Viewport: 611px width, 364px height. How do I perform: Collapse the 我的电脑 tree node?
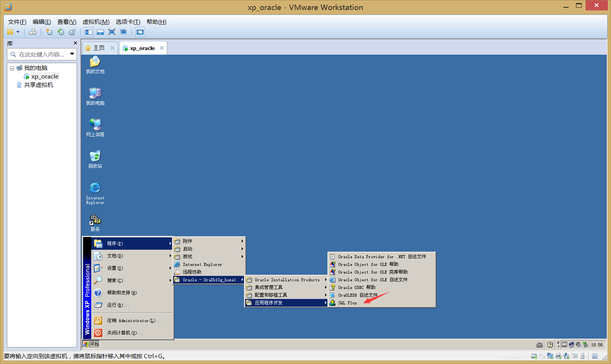(x=12, y=68)
